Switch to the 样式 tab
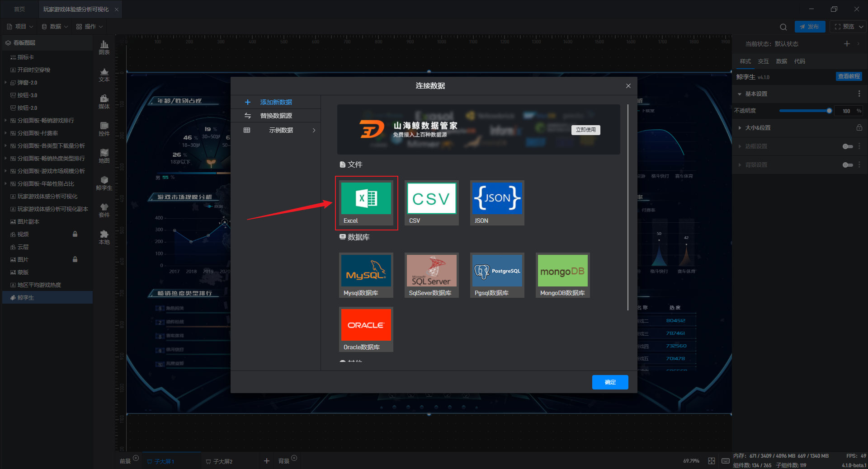The width and height of the screenshot is (868, 469). 745,61
